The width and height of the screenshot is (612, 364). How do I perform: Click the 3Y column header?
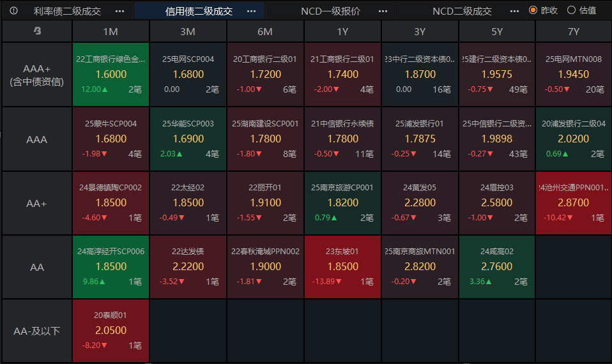[x=420, y=31]
